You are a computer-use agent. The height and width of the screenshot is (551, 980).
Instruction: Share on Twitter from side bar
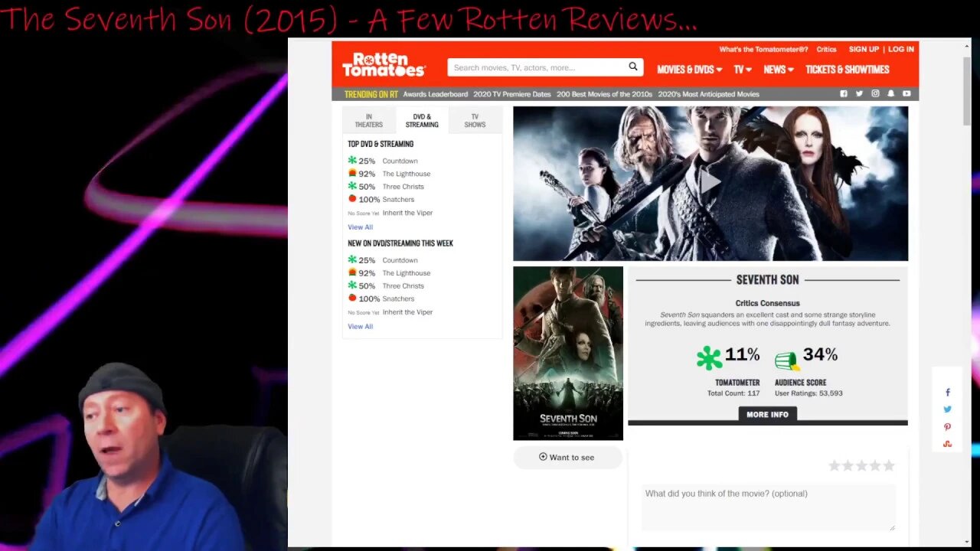(947, 409)
